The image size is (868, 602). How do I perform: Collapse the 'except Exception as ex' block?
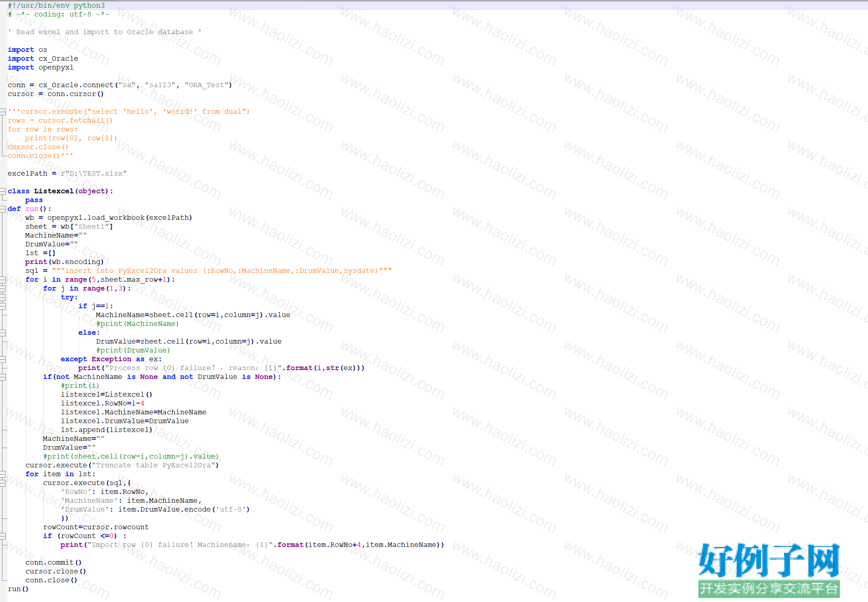click(2, 359)
